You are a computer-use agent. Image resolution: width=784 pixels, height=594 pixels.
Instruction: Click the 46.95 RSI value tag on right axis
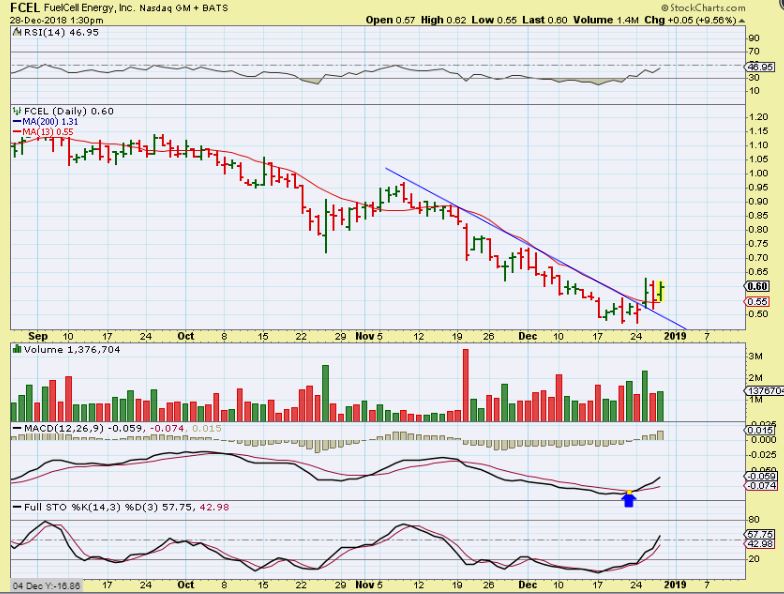point(760,66)
